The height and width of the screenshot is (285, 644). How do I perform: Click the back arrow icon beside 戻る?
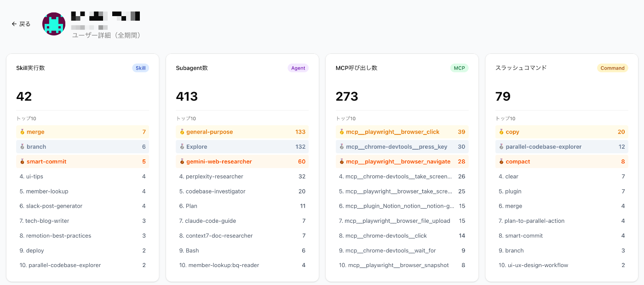pyautogui.click(x=14, y=24)
